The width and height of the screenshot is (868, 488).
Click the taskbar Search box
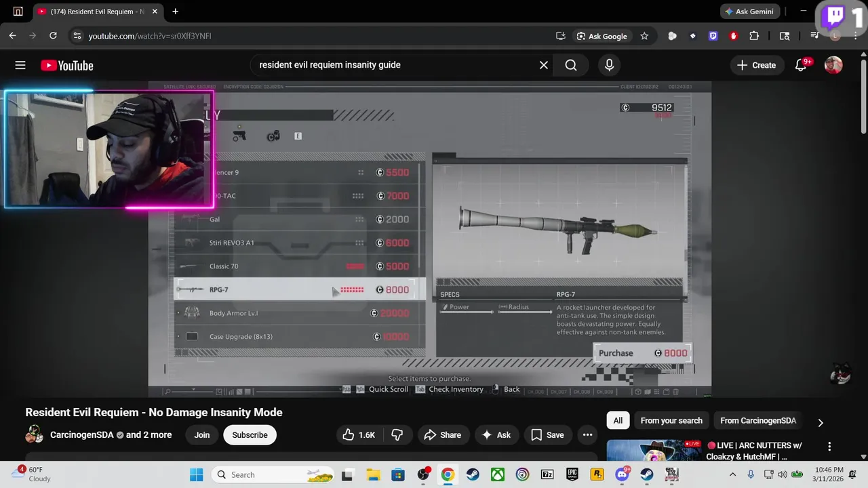273,474
